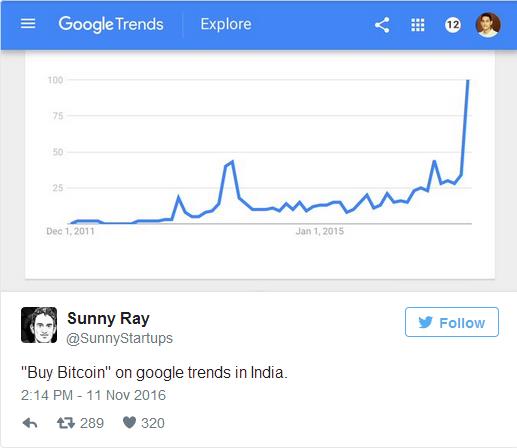The image size is (517, 448).
Task: Click the Google Trends logo
Action: pyautogui.click(x=111, y=24)
